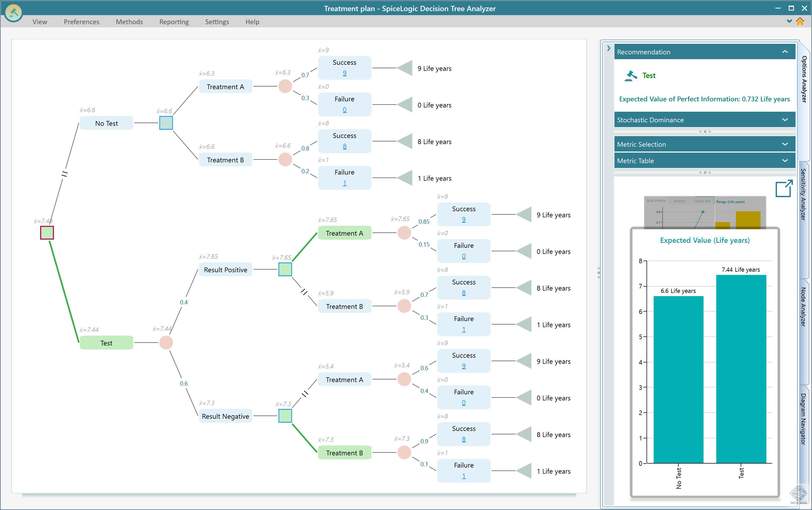Expand the Metric Selection section
This screenshot has height=510, width=812.
pos(785,144)
